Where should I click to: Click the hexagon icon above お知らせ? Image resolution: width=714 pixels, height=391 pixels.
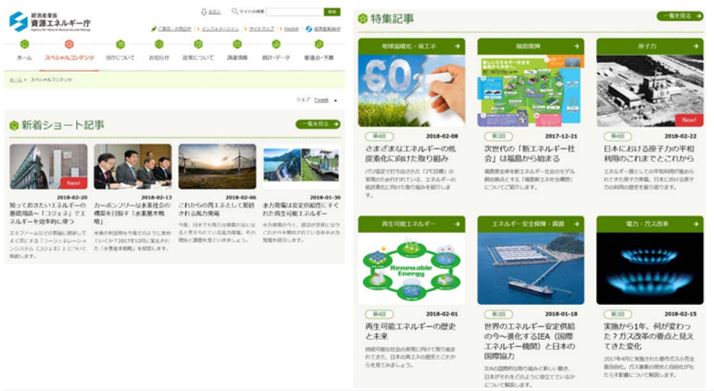coord(159,44)
